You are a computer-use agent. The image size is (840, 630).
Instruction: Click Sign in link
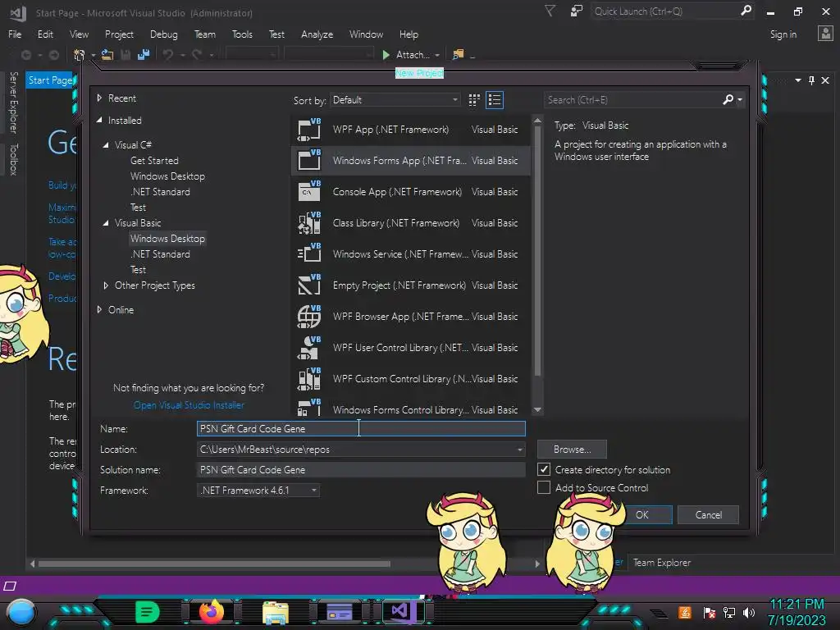(x=783, y=34)
